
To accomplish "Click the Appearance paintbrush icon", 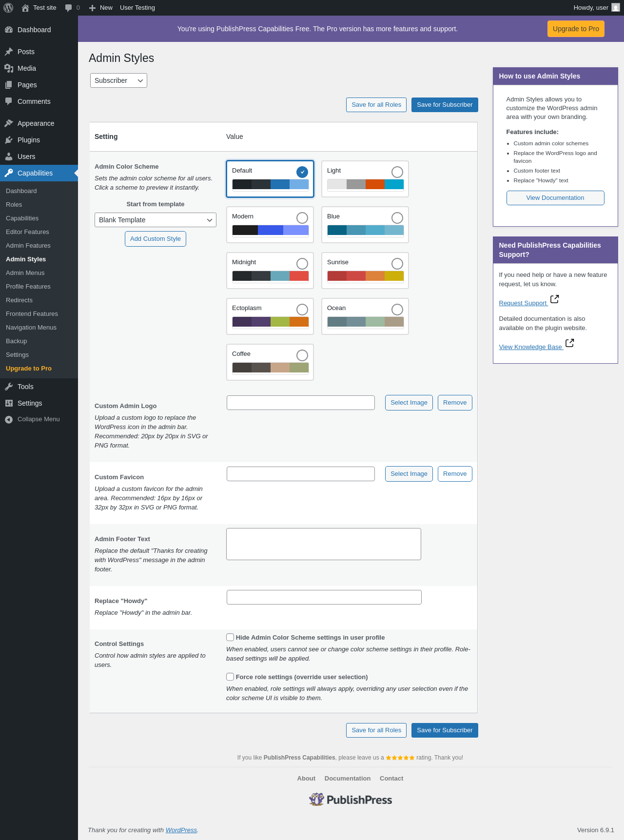I will [x=9, y=123].
